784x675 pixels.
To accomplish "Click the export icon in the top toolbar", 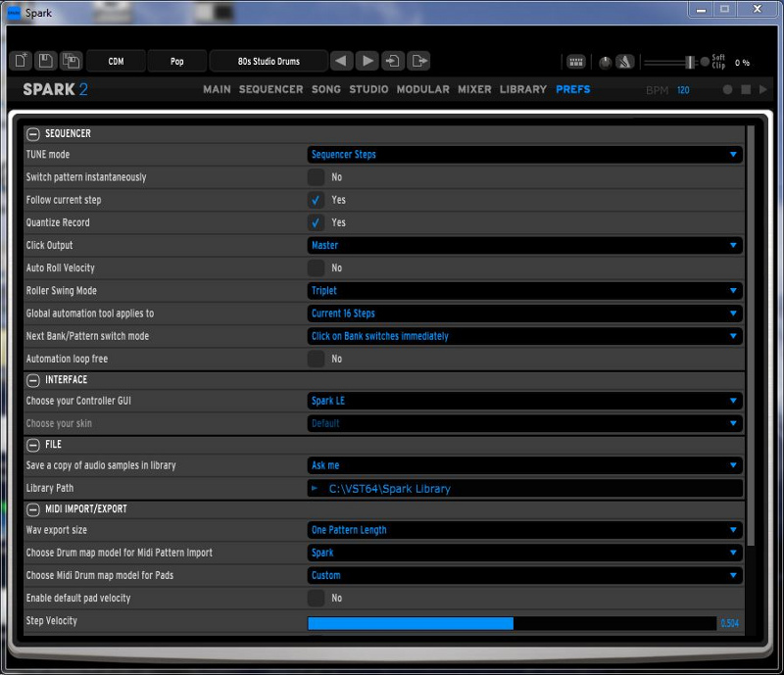I will pyautogui.click(x=419, y=61).
